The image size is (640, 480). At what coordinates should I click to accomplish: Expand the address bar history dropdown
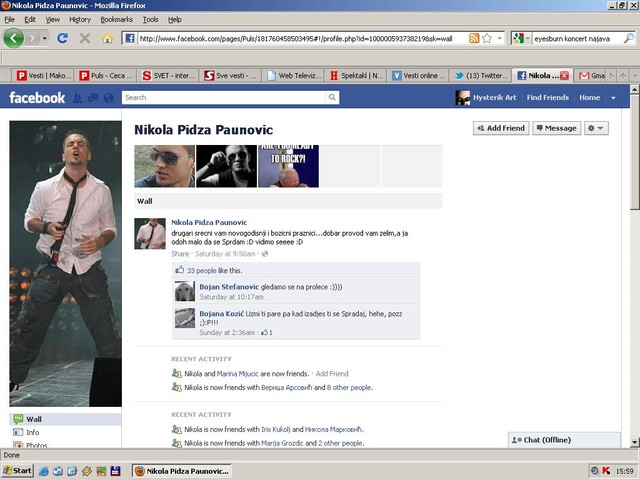click(x=500, y=38)
